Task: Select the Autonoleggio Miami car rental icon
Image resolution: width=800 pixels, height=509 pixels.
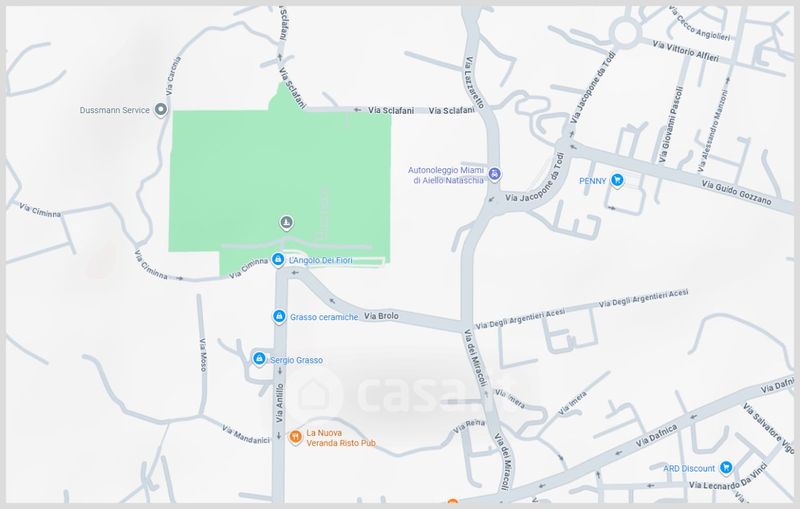Action: coord(493,174)
